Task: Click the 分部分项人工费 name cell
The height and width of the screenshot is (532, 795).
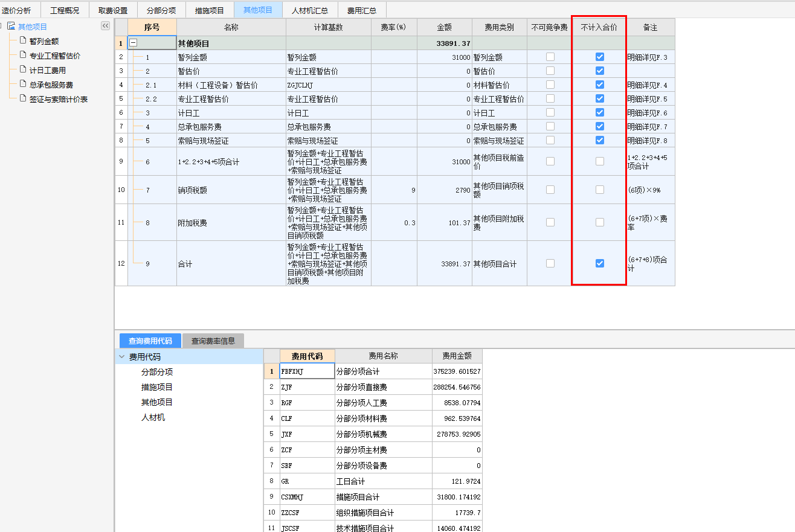Action: (x=384, y=403)
